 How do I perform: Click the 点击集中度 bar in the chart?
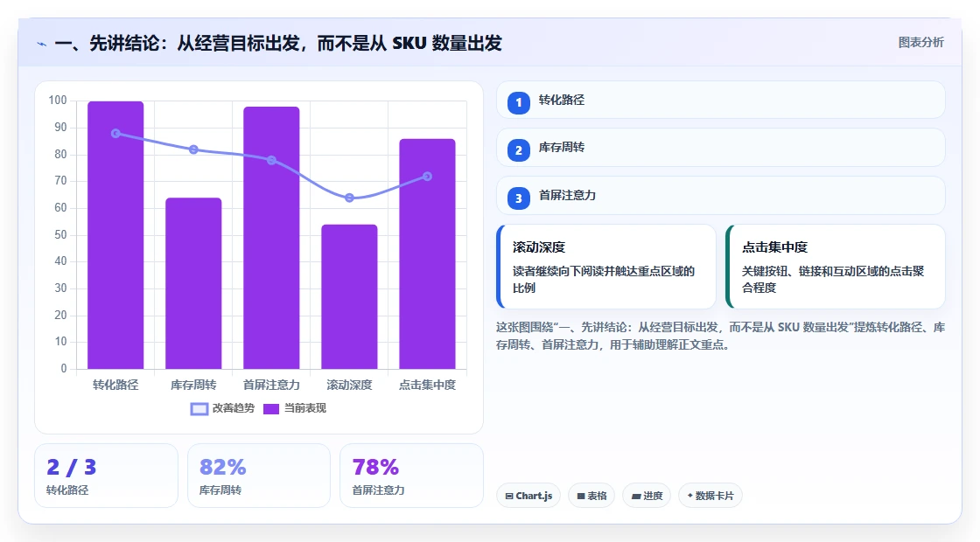[x=428, y=254]
